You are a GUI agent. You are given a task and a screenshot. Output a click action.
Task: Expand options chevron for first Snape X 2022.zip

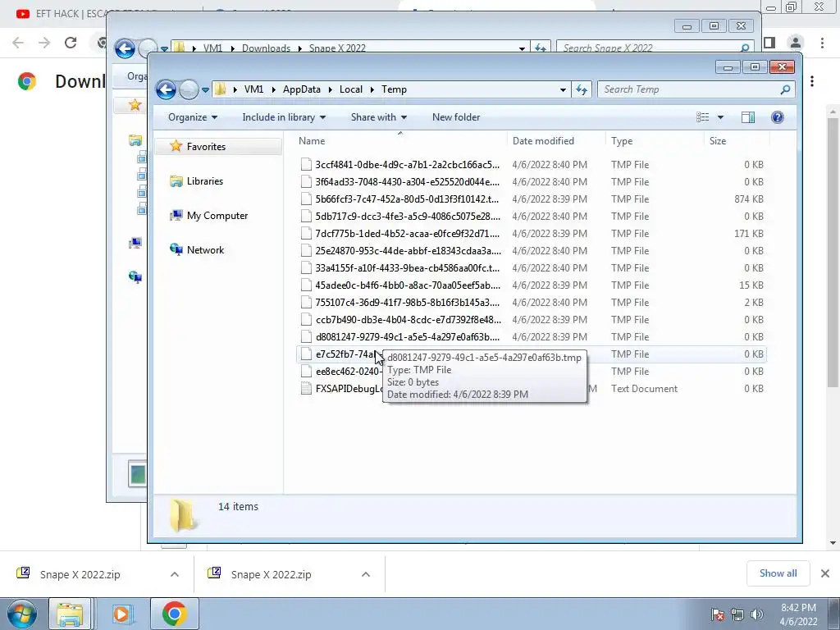click(175, 574)
